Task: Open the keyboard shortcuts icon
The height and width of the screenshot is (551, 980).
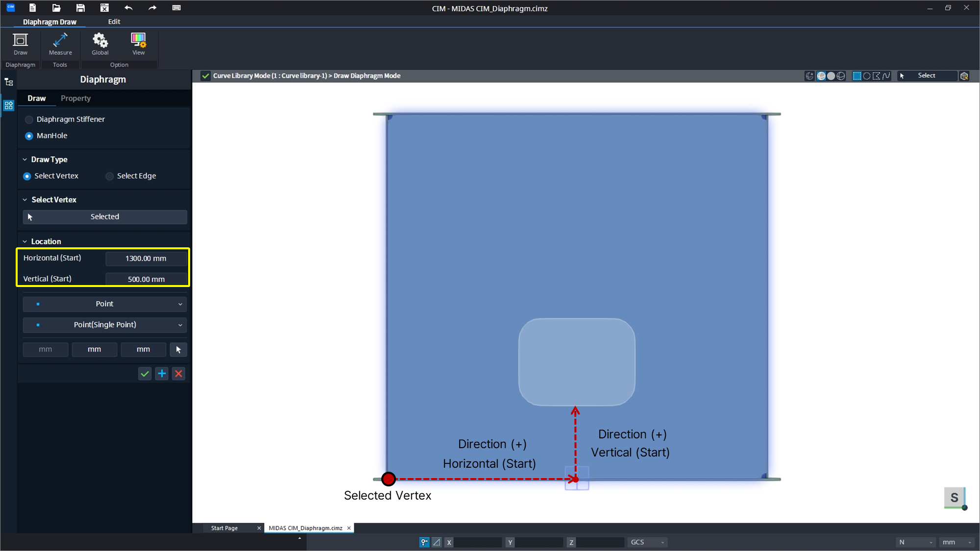Action: [x=176, y=8]
